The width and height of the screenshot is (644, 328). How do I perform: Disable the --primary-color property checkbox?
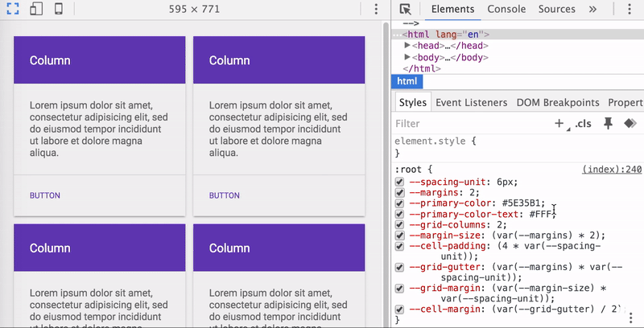(x=399, y=203)
